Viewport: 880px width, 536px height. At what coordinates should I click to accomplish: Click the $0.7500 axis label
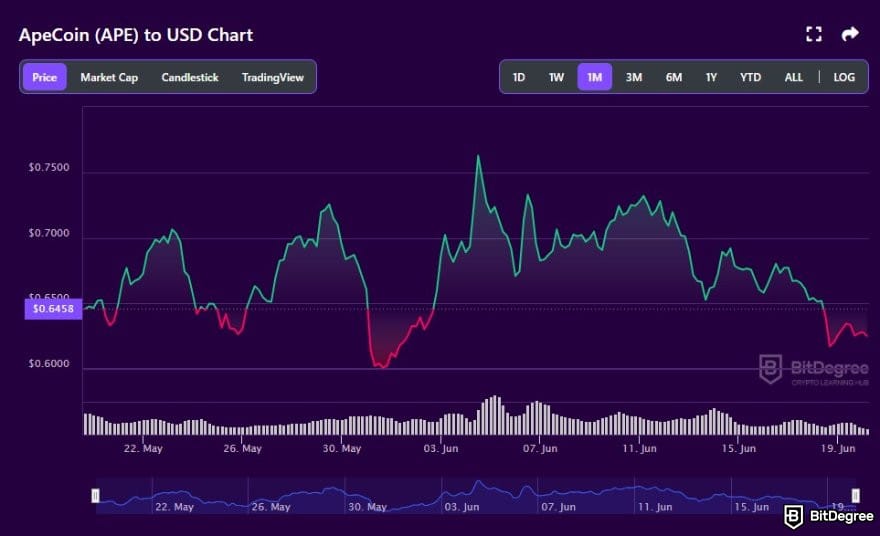pyautogui.click(x=49, y=167)
